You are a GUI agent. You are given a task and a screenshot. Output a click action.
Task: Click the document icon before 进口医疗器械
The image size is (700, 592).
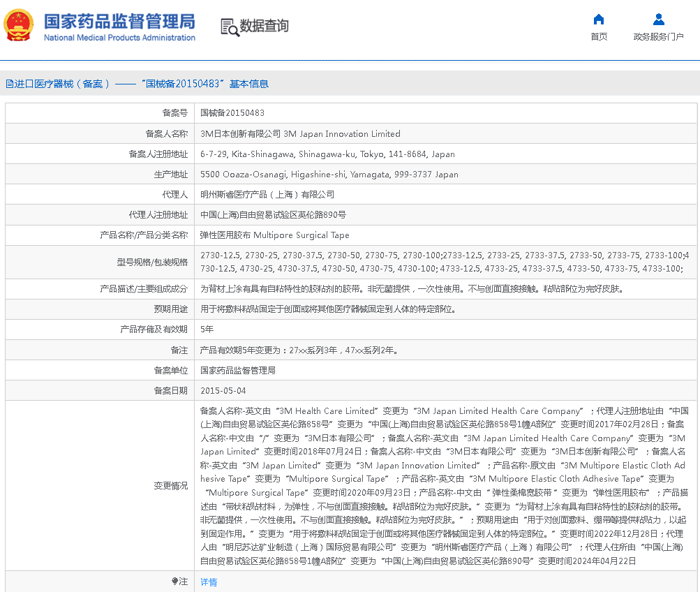click(x=9, y=84)
